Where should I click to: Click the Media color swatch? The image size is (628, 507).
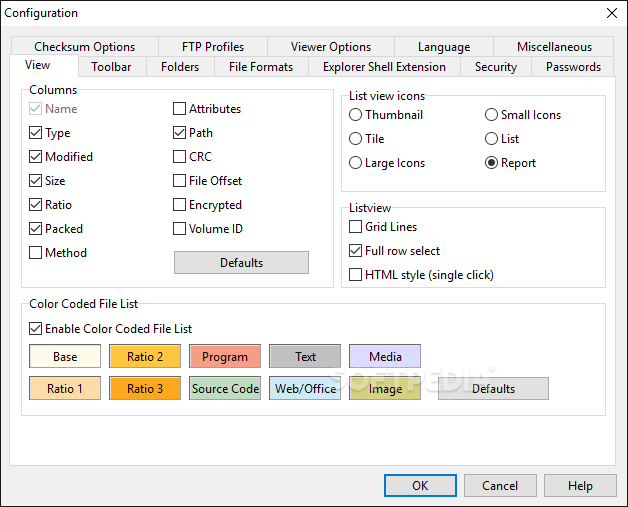385,356
